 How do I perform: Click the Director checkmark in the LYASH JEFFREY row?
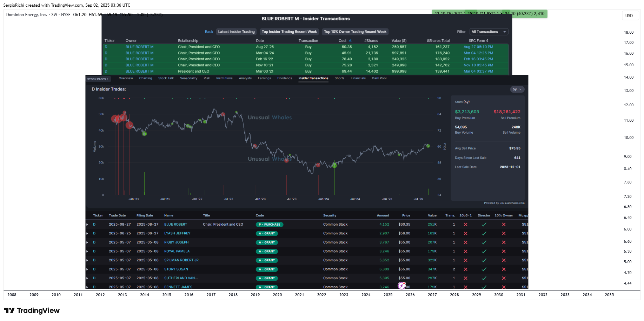coord(484,233)
